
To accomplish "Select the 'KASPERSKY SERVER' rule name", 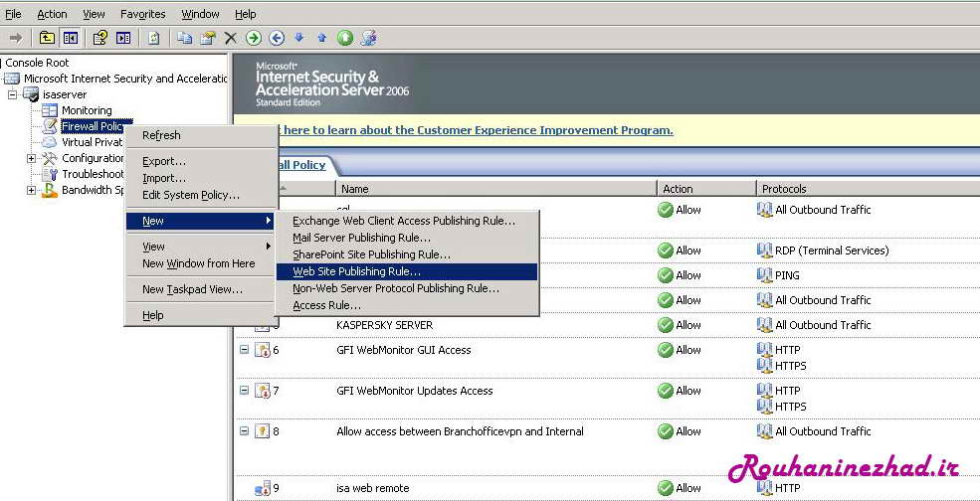I will click(x=384, y=325).
